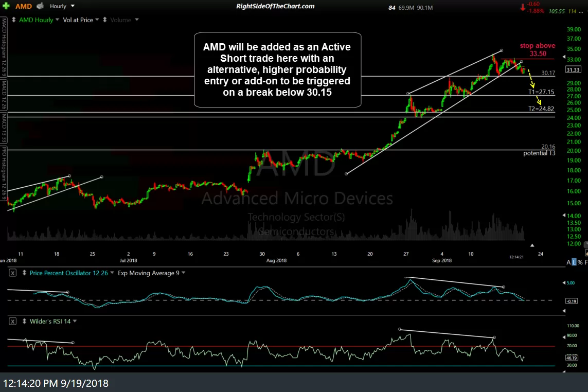Click the sort arrows beside Price Percent Oscillator
The width and height of the screenshot is (588, 392).
pyautogui.click(x=24, y=273)
